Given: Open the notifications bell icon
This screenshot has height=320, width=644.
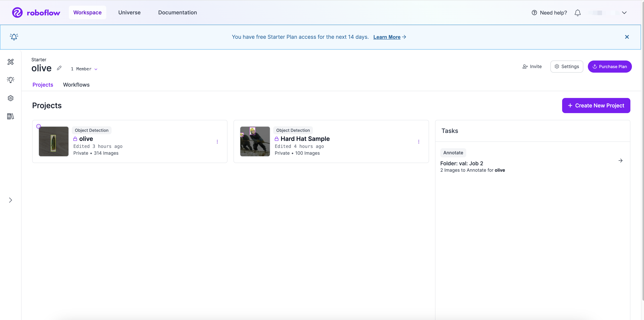Looking at the screenshot, I should pyautogui.click(x=577, y=13).
